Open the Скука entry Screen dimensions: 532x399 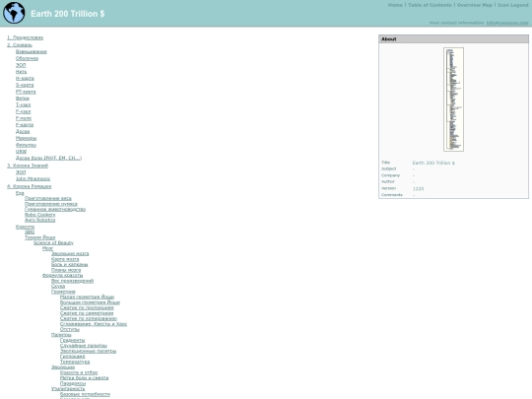[x=58, y=287]
